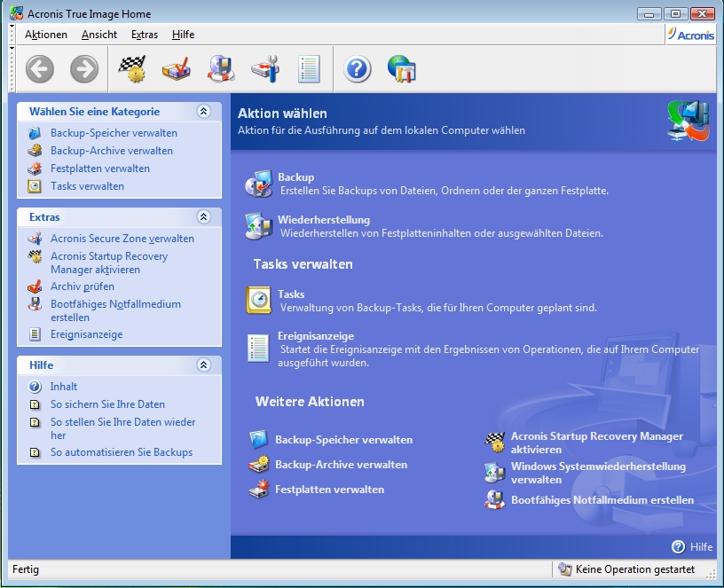Click the sidebar Festplatten verwalten icon
Viewport: 724px width, 588px height.
point(35,169)
